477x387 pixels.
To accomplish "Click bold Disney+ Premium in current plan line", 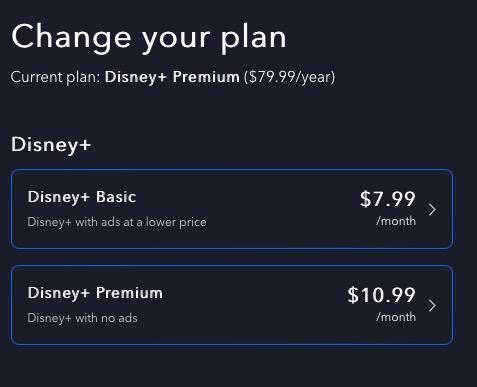I will tap(172, 77).
